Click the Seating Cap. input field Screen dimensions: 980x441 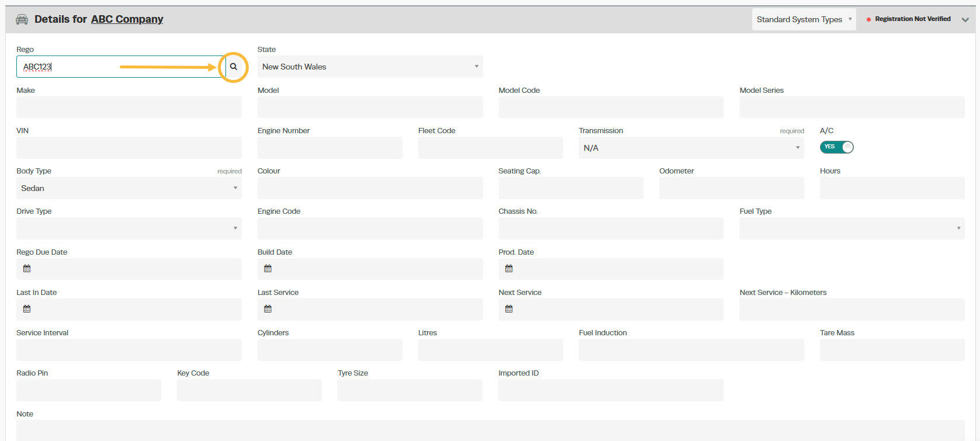[571, 188]
